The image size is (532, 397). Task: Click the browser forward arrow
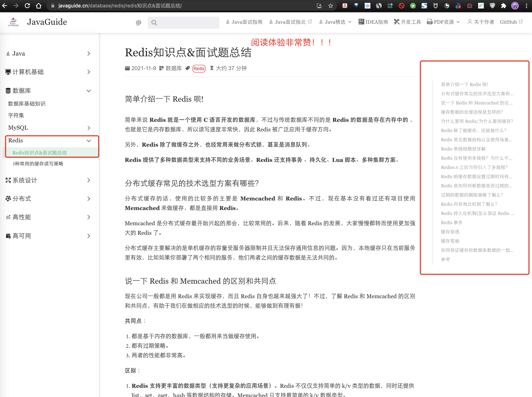[16, 6]
